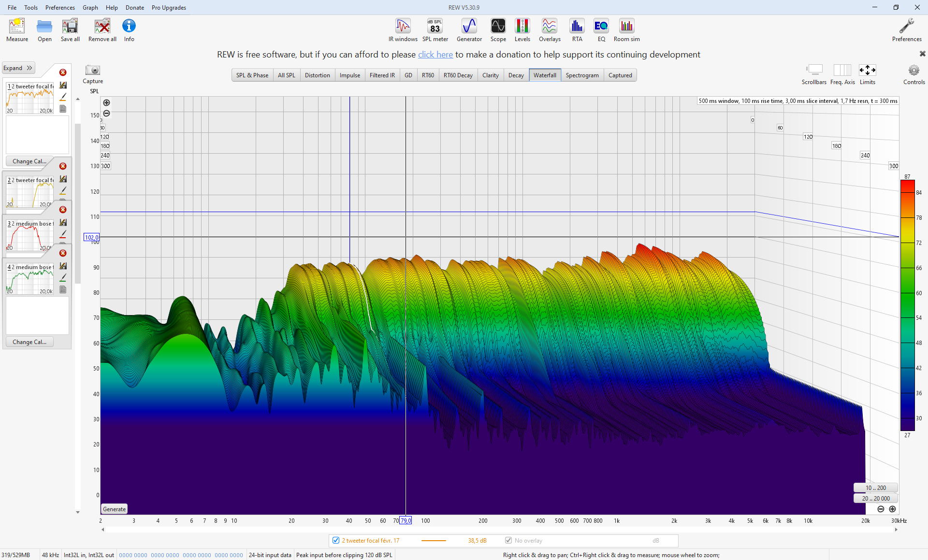Toggle the No overlay checkbox

508,540
